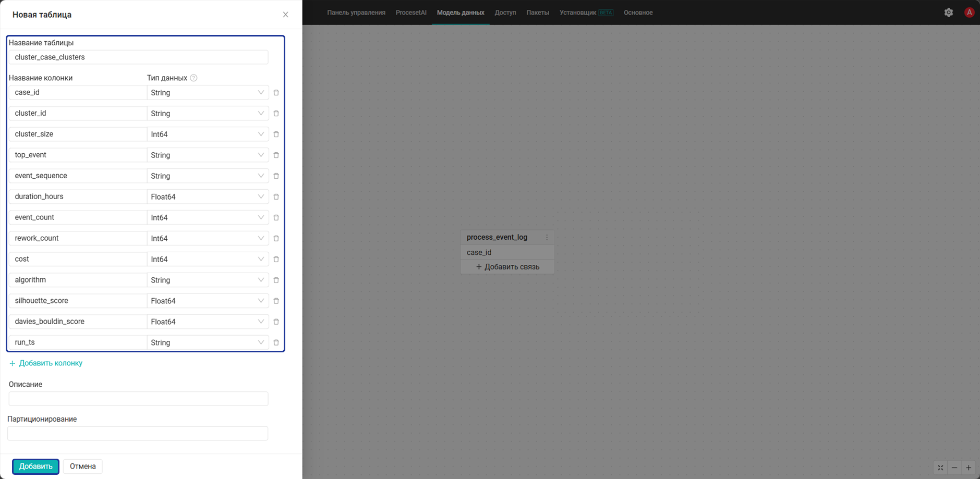980x479 pixels.
Task: Delete the cost column row
Action: click(x=276, y=260)
